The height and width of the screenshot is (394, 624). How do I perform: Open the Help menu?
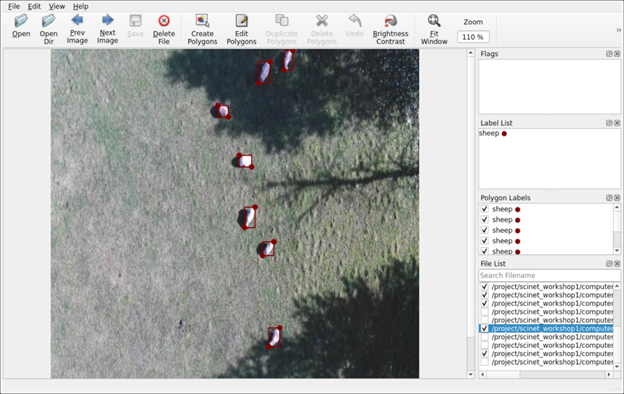click(x=81, y=6)
